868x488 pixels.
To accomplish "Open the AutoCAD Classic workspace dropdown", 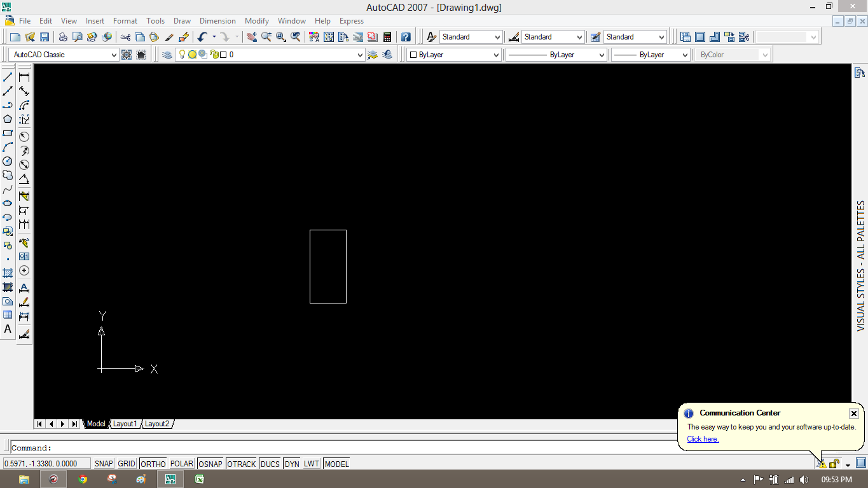I will [x=114, y=54].
